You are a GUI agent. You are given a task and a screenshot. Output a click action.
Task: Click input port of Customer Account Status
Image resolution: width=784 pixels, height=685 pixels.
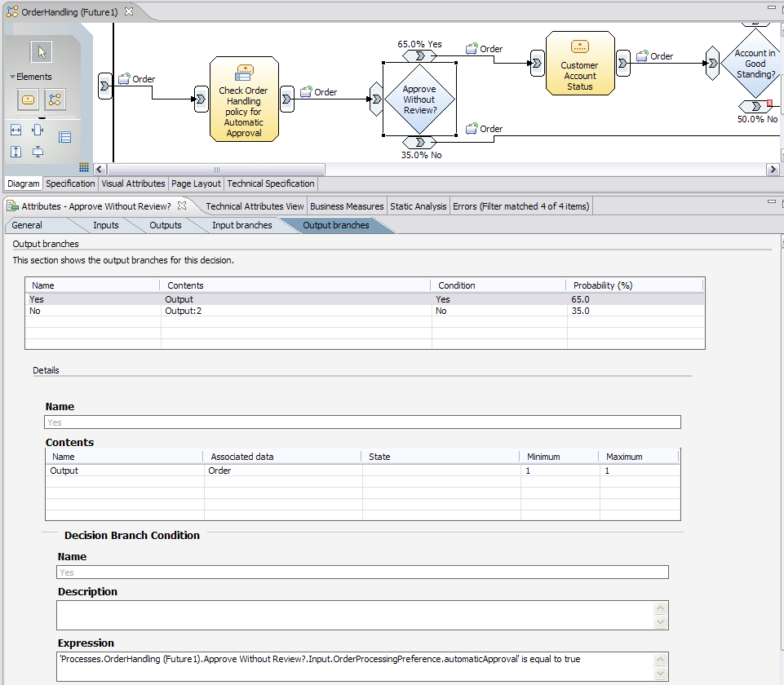pyautogui.click(x=537, y=63)
